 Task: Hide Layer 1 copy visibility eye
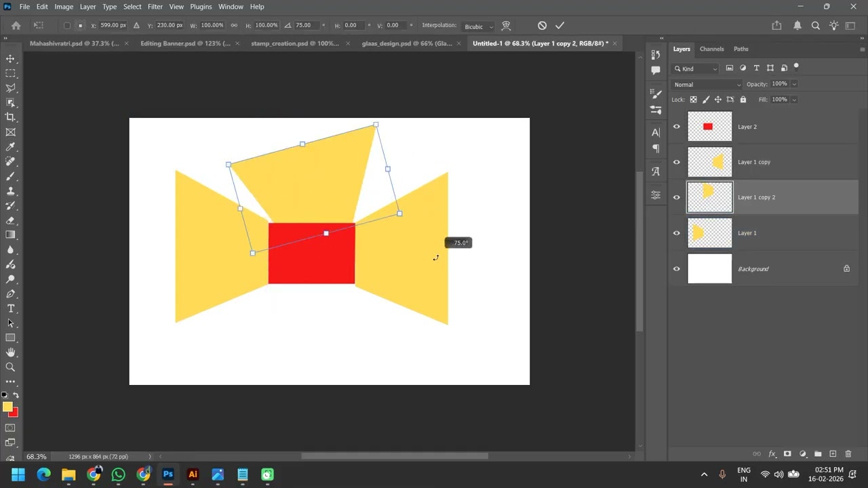(x=676, y=162)
